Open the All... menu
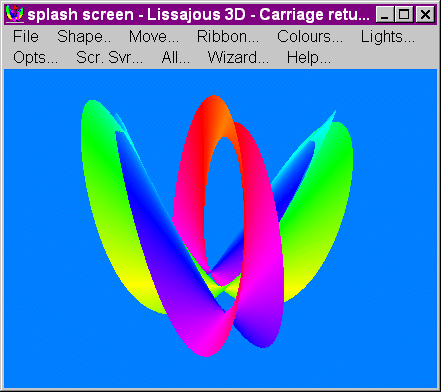This screenshot has height=392, width=441. tap(176, 57)
